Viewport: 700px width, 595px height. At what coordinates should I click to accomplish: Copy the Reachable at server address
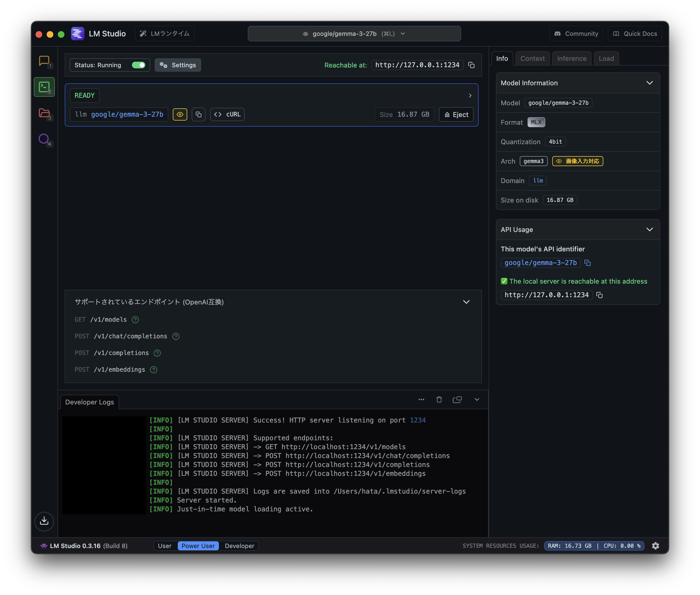point(471,65)
